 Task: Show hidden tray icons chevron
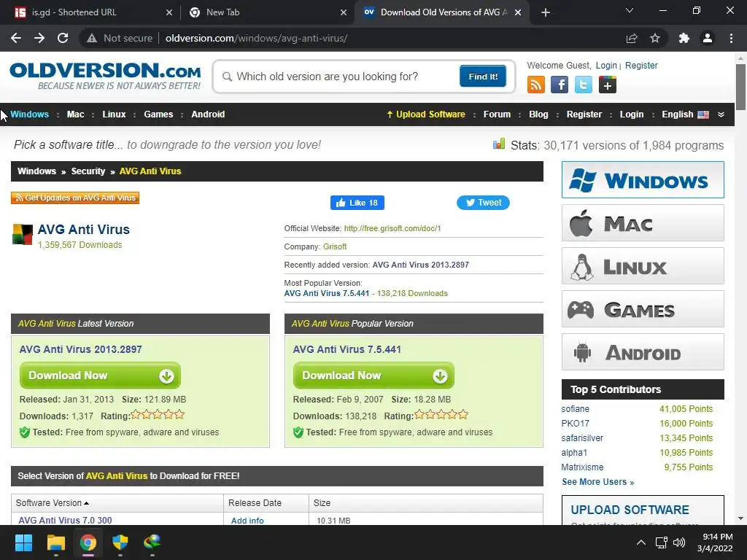(641, 542)
